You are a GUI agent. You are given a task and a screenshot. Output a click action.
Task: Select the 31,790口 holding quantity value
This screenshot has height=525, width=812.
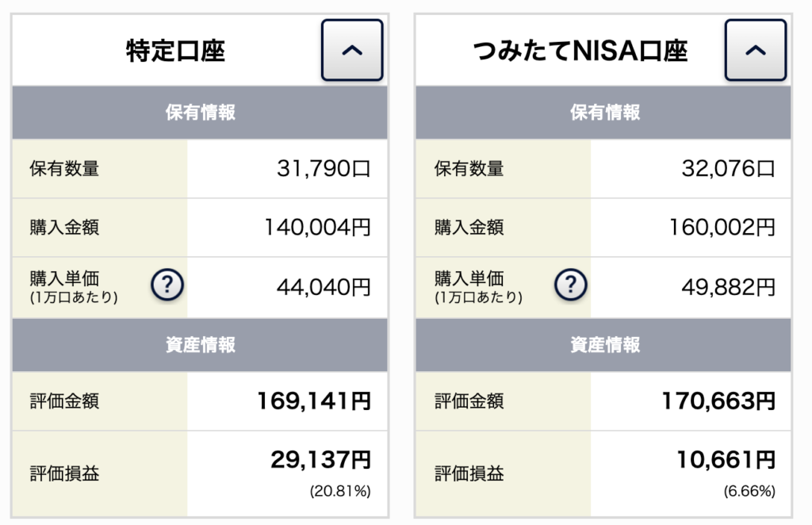click(324, 169)
